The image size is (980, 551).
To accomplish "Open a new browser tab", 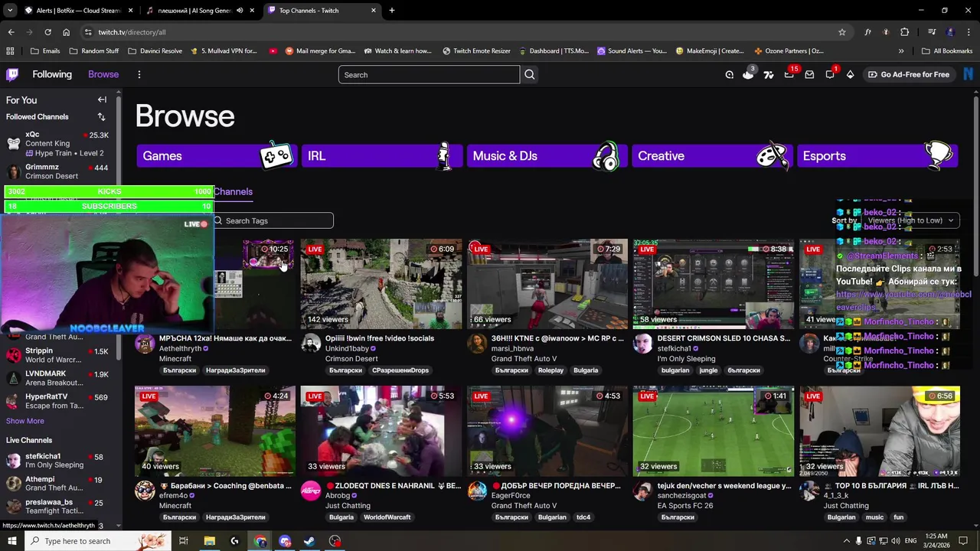I will click(392, 11).
